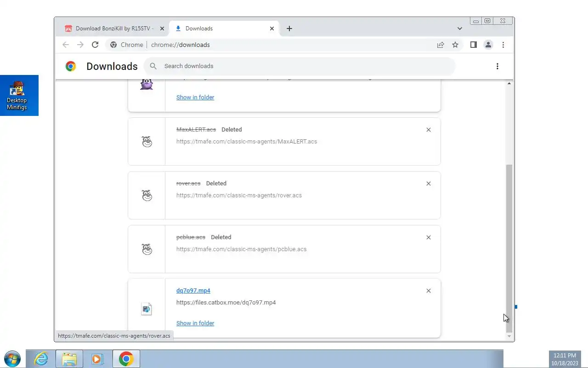The image size is (588, 368).
Task: Click the Chrome logo beside Downloads heading
Action: pyautogui.click(x=70, y=66)
